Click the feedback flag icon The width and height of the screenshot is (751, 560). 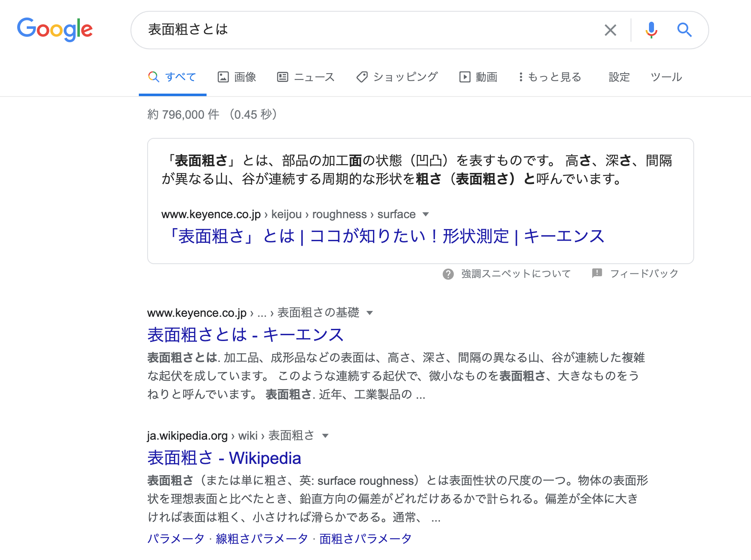click(x=597, y=273)
